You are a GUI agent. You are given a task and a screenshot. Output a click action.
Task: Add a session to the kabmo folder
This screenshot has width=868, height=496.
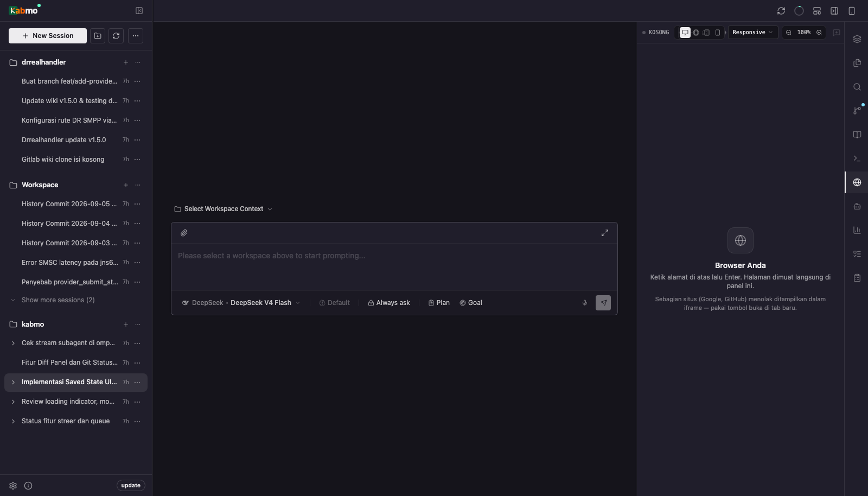click(x=126, y=325)
